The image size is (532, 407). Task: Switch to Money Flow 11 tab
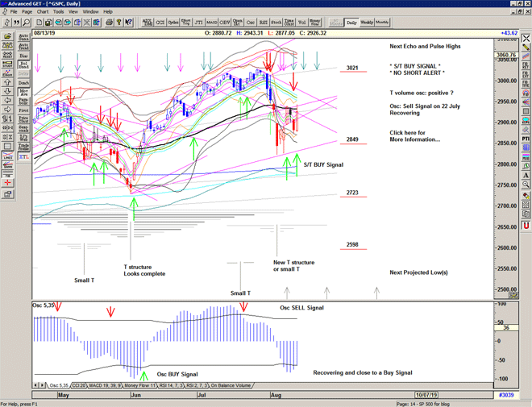click(x=139, y=385)
